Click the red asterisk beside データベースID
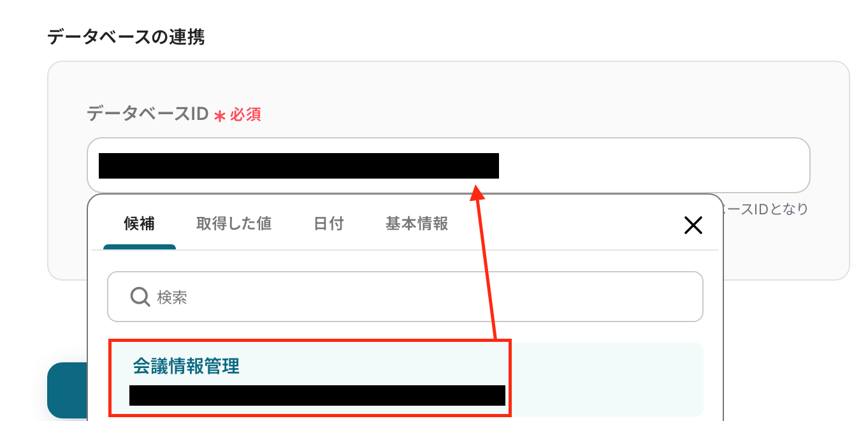868x421 pixels. coord(220,116)
